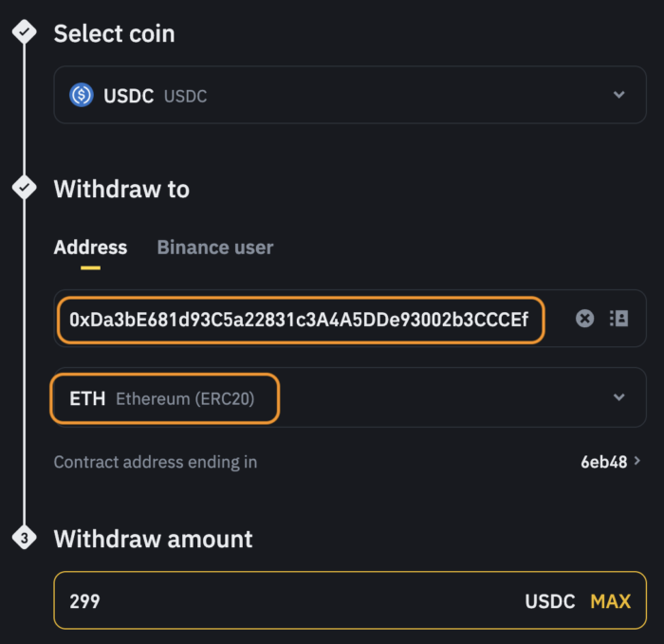Screen dimensions: 664x644
Task: Open the ETH Ethereum (ERC20) network selector
Action: tap(350, 397)
